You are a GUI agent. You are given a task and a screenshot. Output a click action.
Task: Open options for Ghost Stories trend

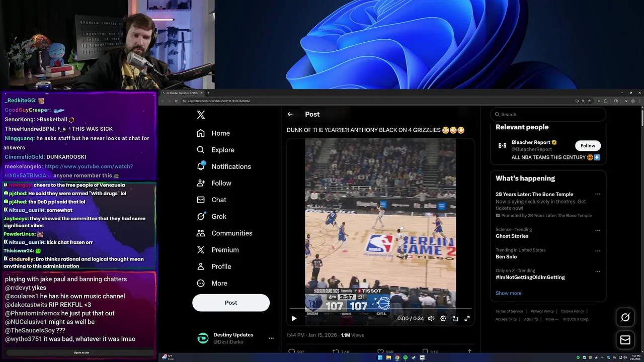(597, 230)
